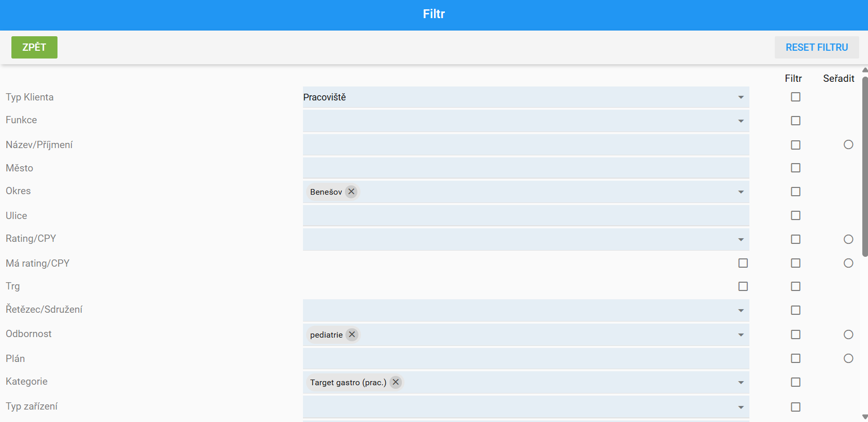Enable the Má rating/CPY value checkbox
Viewport: 868px width, 422px height.
coord(743,263)
